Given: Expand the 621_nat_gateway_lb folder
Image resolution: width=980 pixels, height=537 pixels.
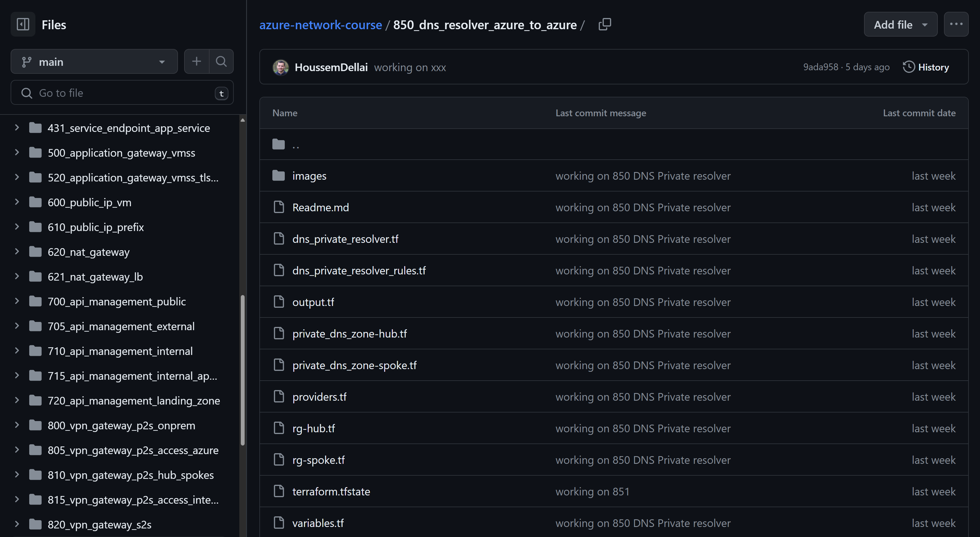Looking at the screenshot, I should (17, 276).
